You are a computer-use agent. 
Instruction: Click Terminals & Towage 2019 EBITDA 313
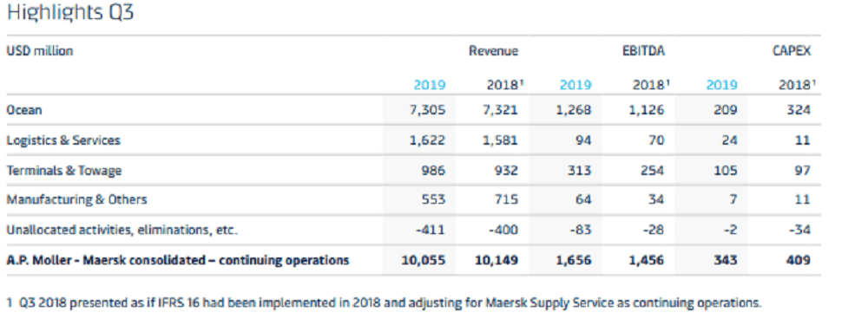[x=580, y=171]
